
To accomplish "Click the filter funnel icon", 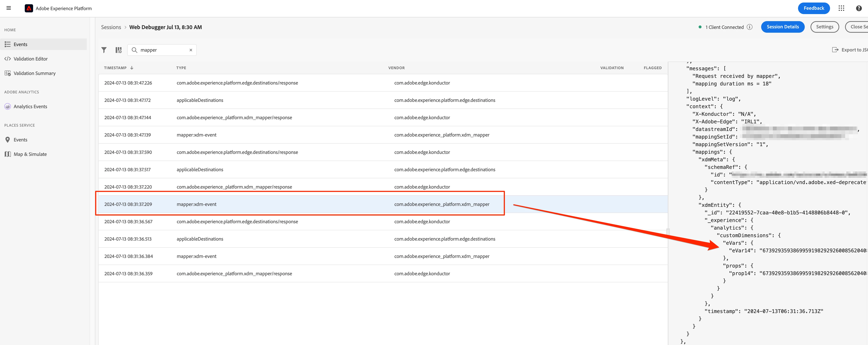I will [104, 50].
